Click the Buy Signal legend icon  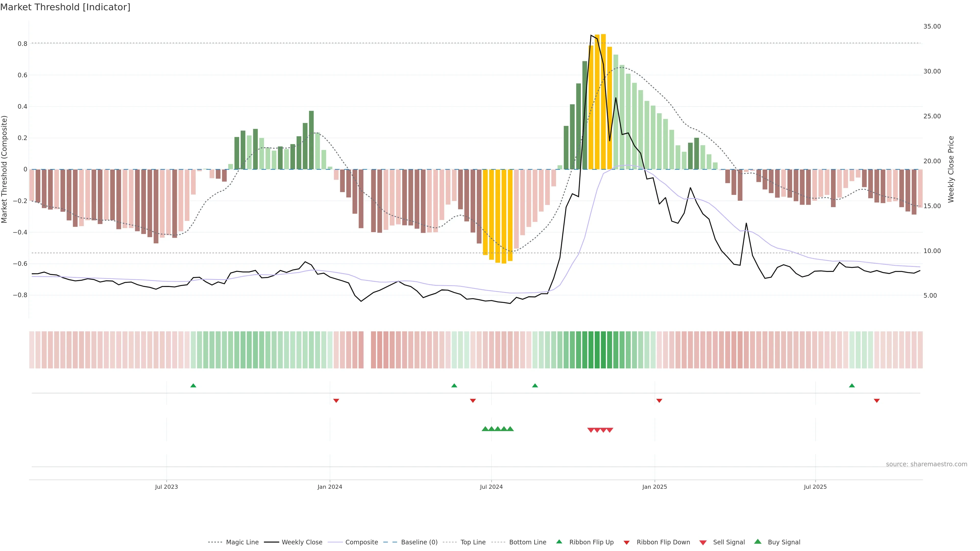[757, 542]
